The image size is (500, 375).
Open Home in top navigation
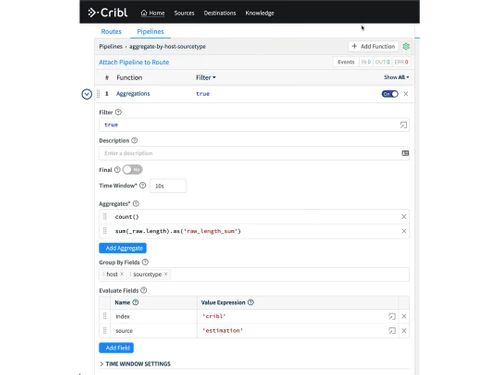point(153,13)
